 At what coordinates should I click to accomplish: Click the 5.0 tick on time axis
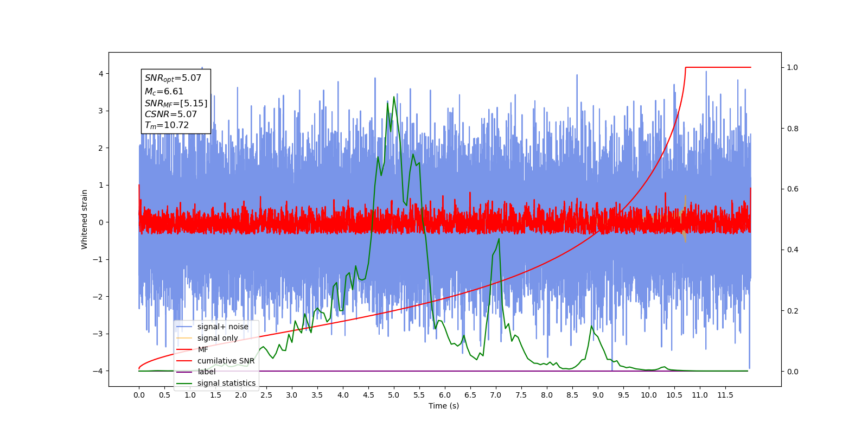394,395
